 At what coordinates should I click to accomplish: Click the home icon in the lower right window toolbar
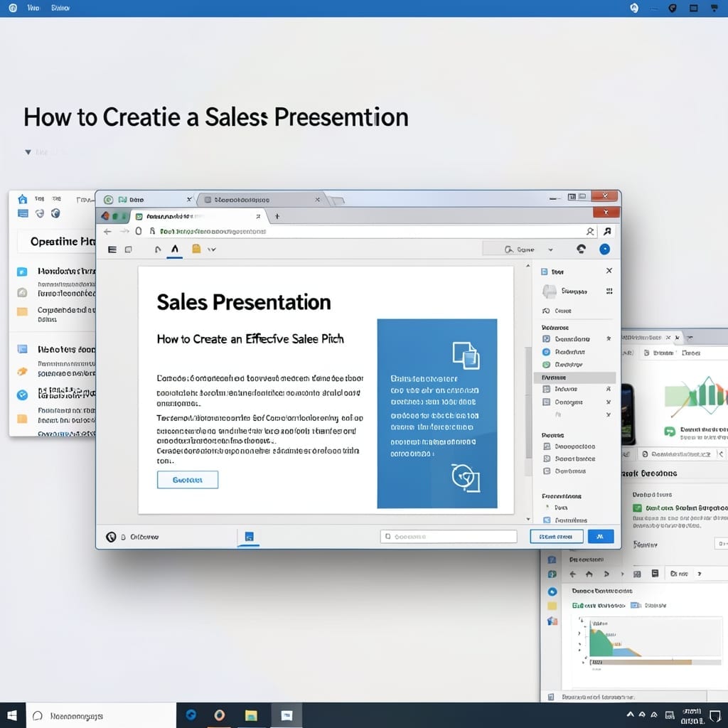click(589, 574)
